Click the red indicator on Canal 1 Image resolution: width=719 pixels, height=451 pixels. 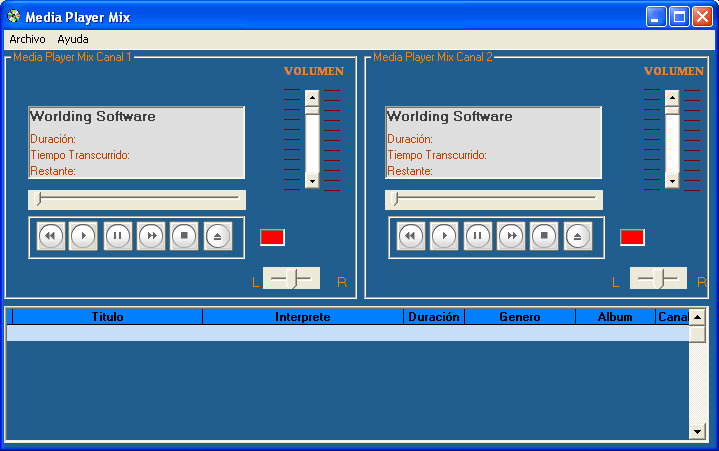point(272,237)
